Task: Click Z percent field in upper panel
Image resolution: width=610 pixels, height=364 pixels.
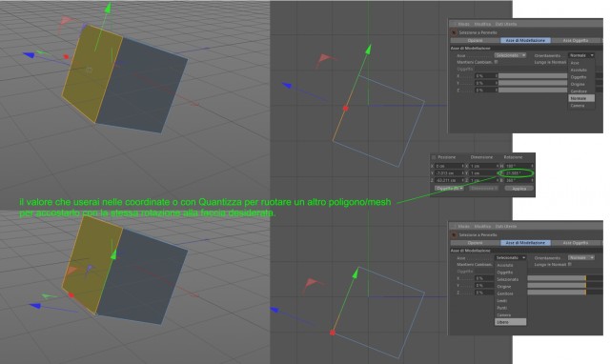Action: pos(486,90)
